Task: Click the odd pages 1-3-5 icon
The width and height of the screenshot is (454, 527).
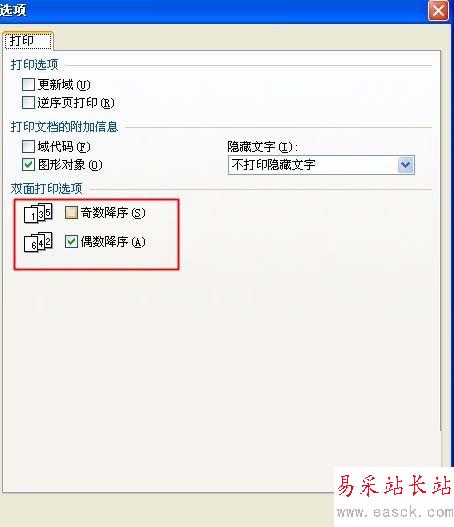Action: 38,213
